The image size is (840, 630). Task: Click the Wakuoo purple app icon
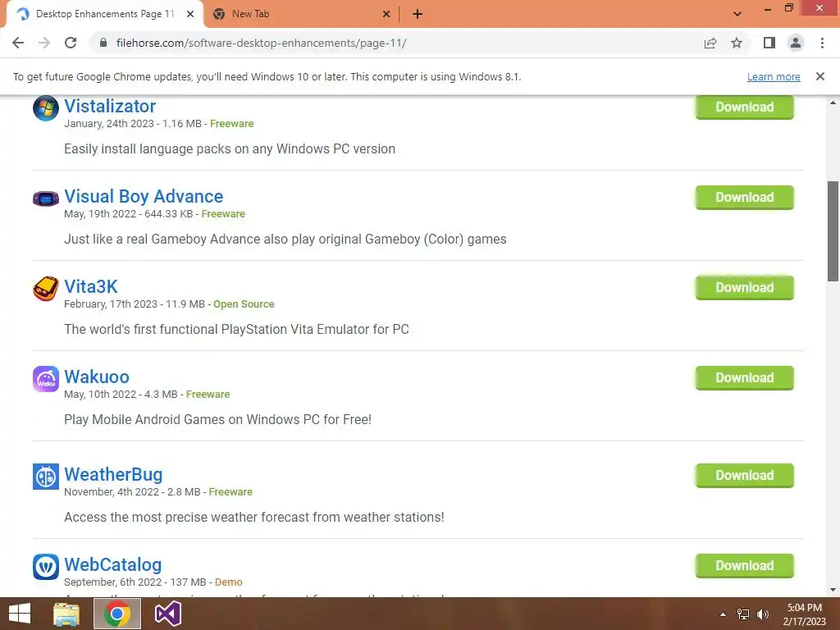(x=46, y=379)
